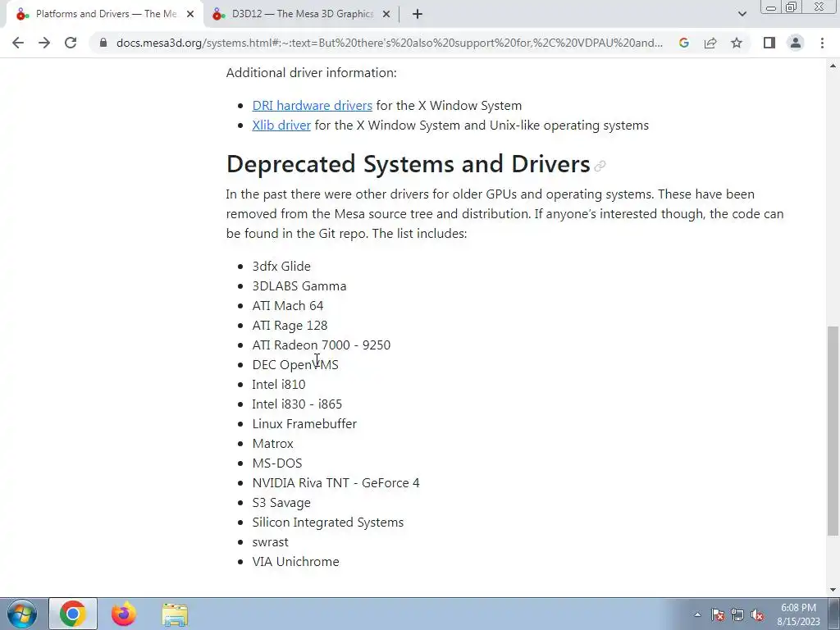Click 'DEC OpenVMS' list item
840x630 pixels.
pyautogui.click(x=295, y=365)
